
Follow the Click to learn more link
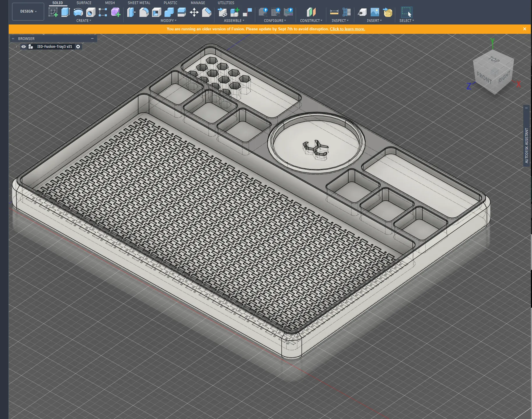click(x=347, y=29)
